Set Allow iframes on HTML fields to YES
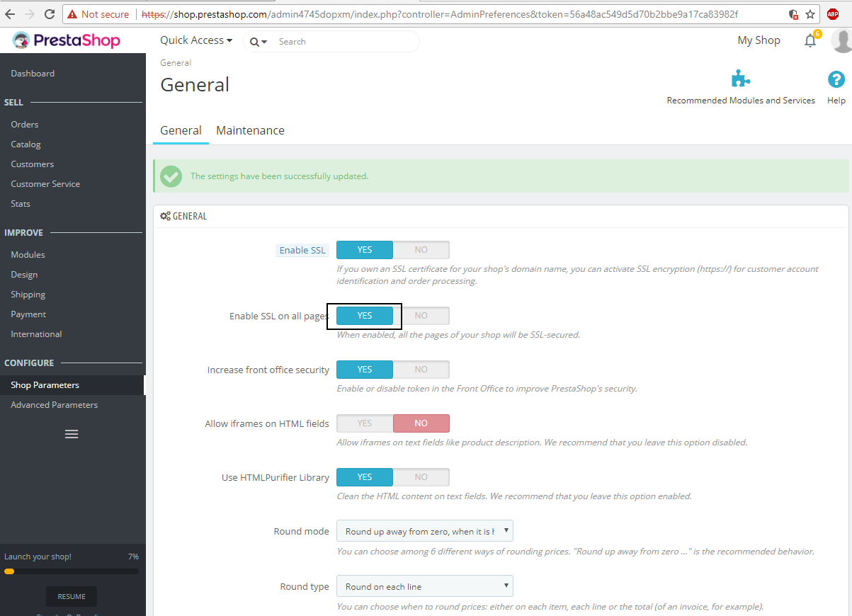 [365, 423]
